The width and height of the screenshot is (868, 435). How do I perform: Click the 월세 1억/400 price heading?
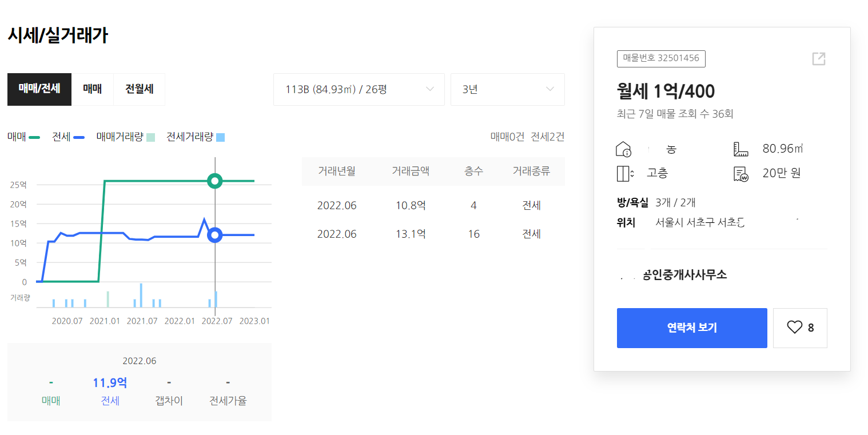[x=666, y=91]
